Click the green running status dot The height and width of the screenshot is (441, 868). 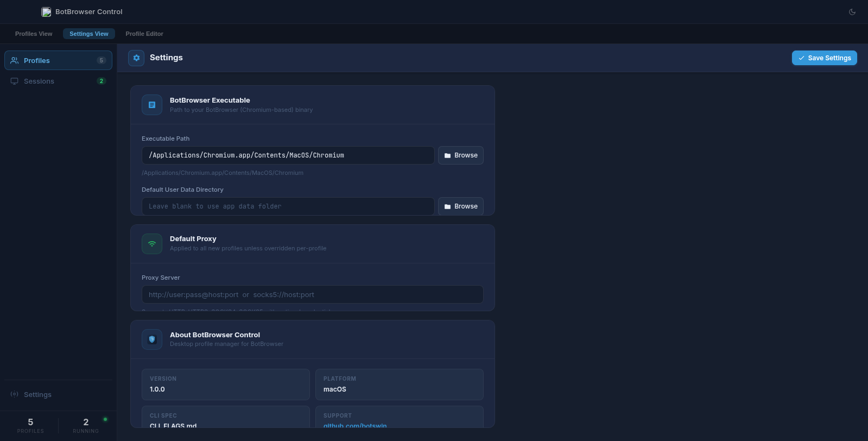pyautogui.click(x=105, y=419)
